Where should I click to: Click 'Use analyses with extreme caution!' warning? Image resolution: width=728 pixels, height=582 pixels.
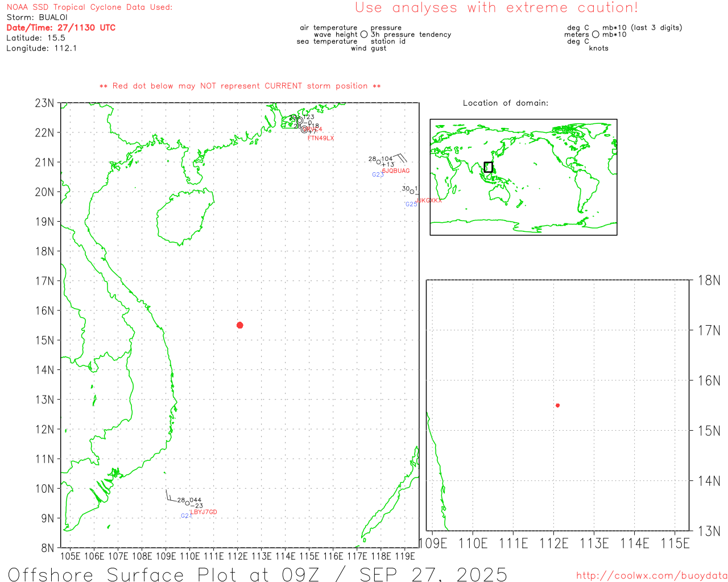coord(496,8)
